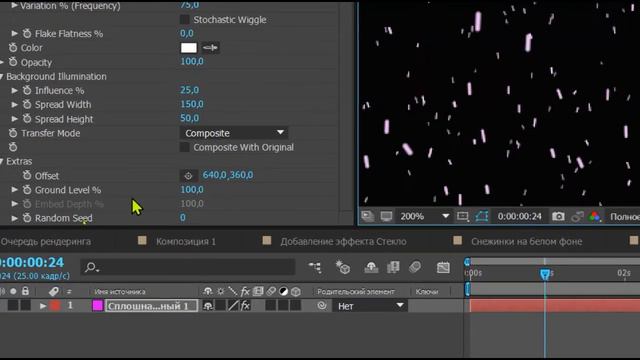Click Spread Width value 150,0

point(192,104)
